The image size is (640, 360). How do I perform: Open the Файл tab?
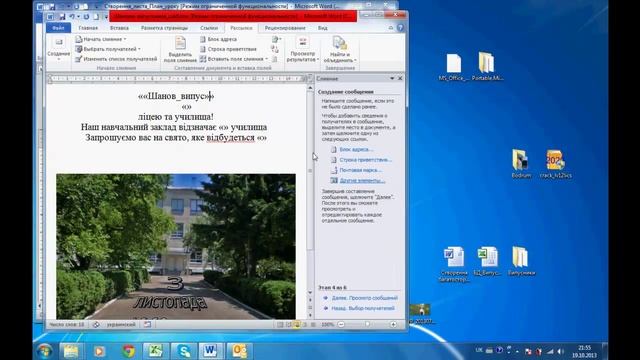coord(58,28)
